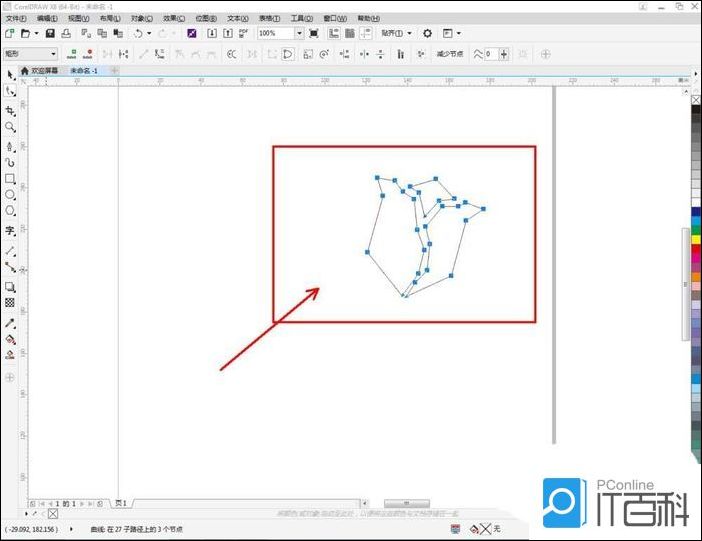Select the 页1 page tab
Viewport: 702px width, 541px height.
coord(121,503)
